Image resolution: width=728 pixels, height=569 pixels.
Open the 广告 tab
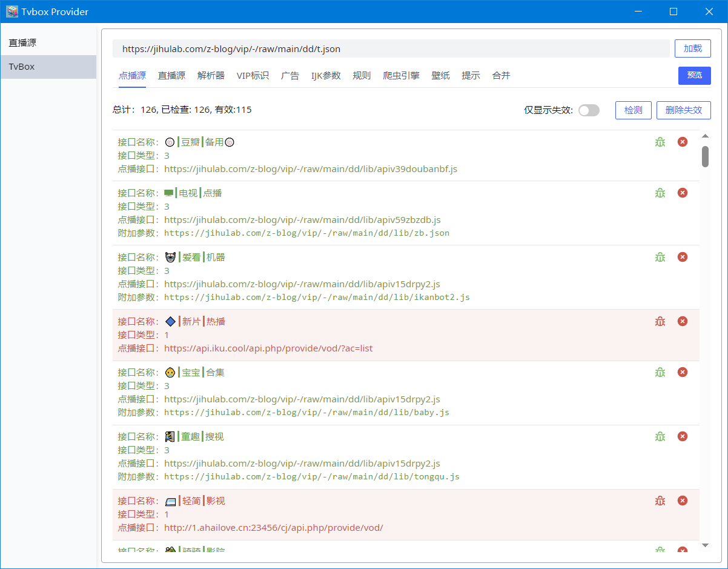290,76
